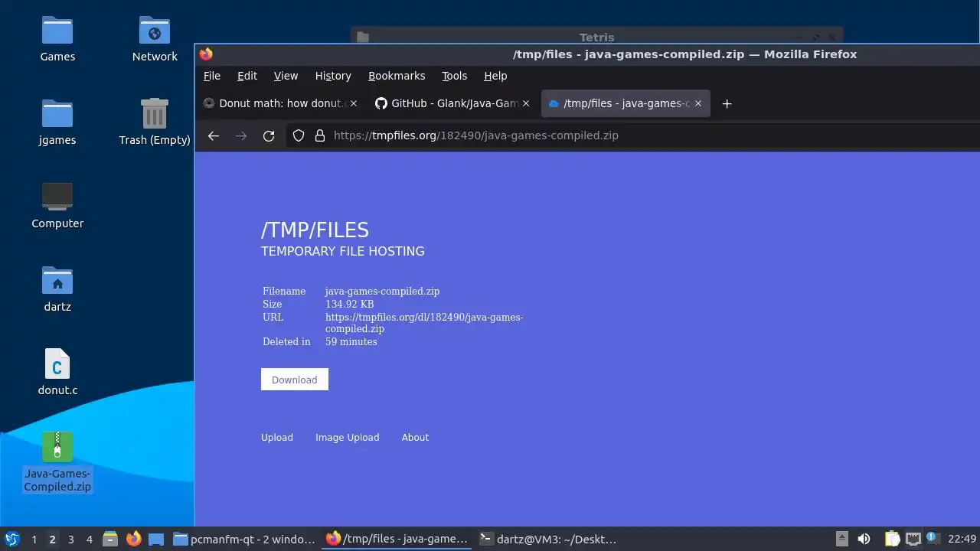Viewport: 980px width, 551px height.
Task: Go back in Firefox history
Action: click(214, 135)
